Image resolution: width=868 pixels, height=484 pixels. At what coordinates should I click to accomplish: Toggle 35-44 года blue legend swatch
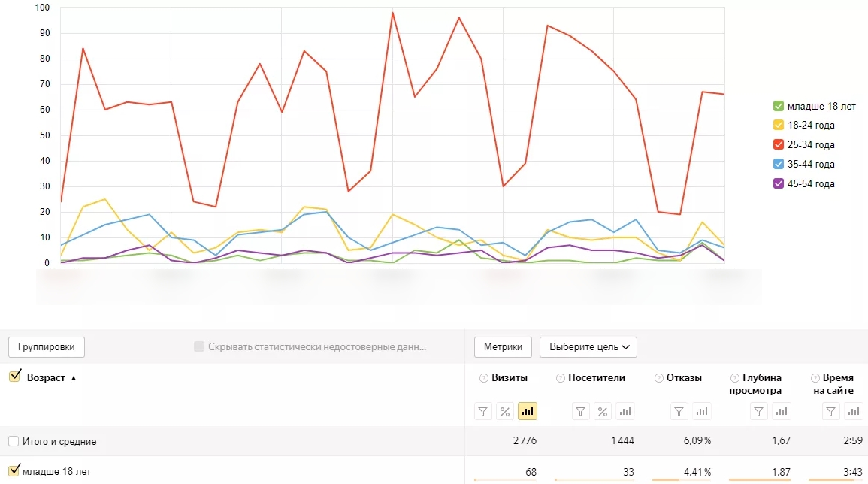[x=779, y=165]
